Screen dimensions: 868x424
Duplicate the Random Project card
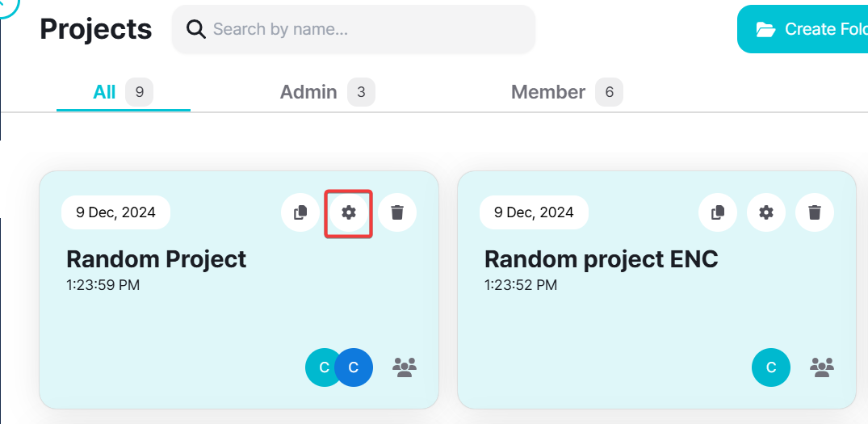(x=300, y=212)
